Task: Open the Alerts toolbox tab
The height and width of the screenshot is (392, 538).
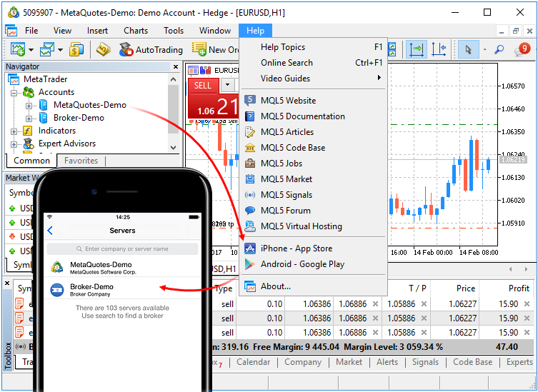Action: 387,362
